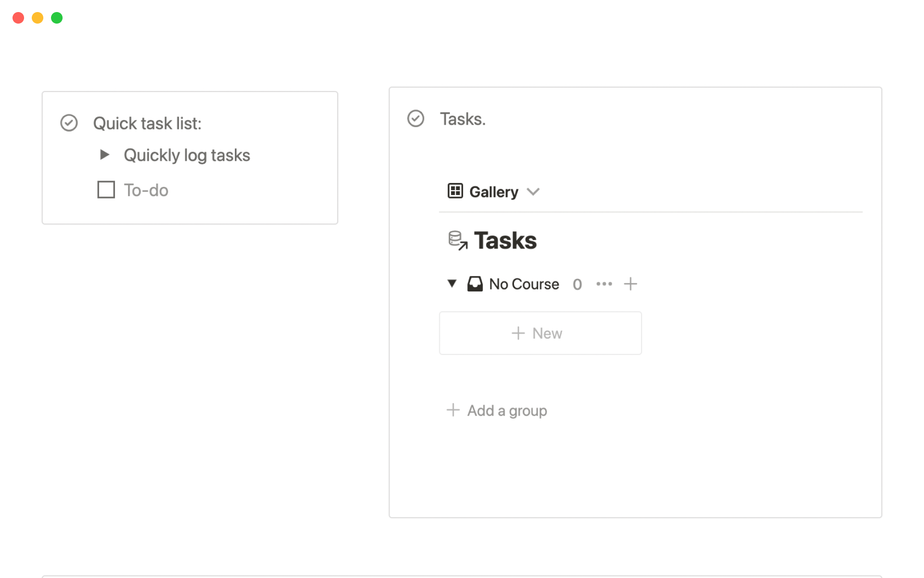The image size is (924, 578).
Task: Click the plus icon beside Add a group
Action: [x=453, y=410]
